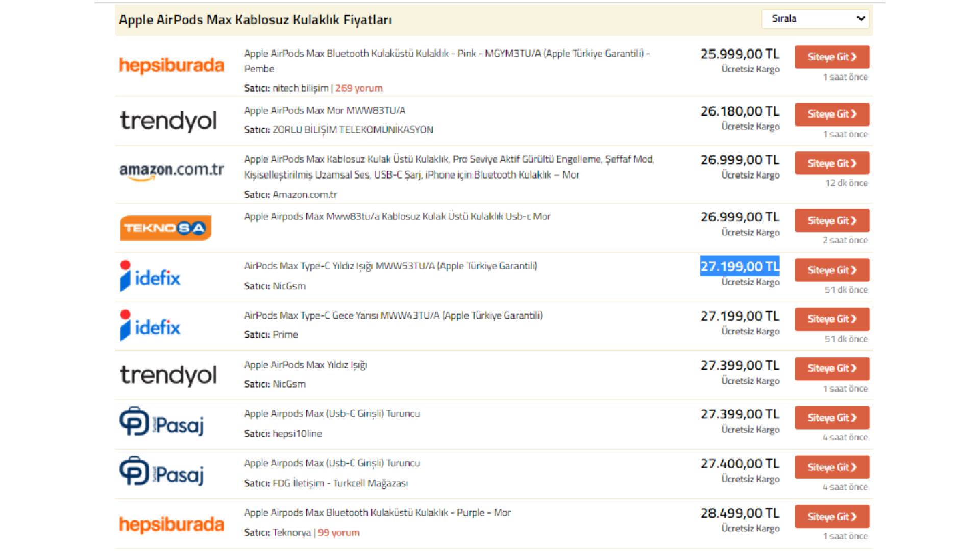Open Amazon Kablosuz Kulak Üstü listing title

[x=449, y=167]
